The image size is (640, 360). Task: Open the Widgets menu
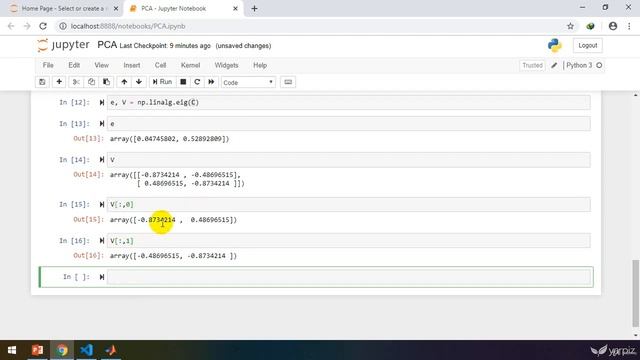pos(227,65)
